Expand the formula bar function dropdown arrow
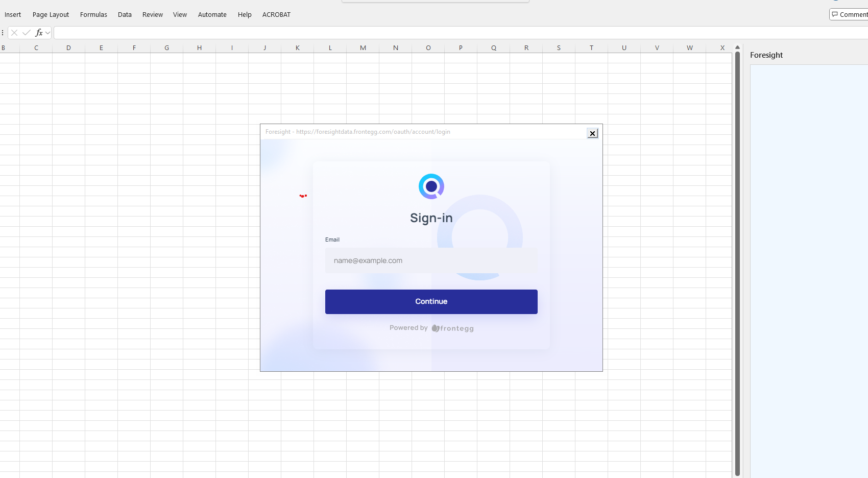This screenshot has height=478, width=868. 48,33
